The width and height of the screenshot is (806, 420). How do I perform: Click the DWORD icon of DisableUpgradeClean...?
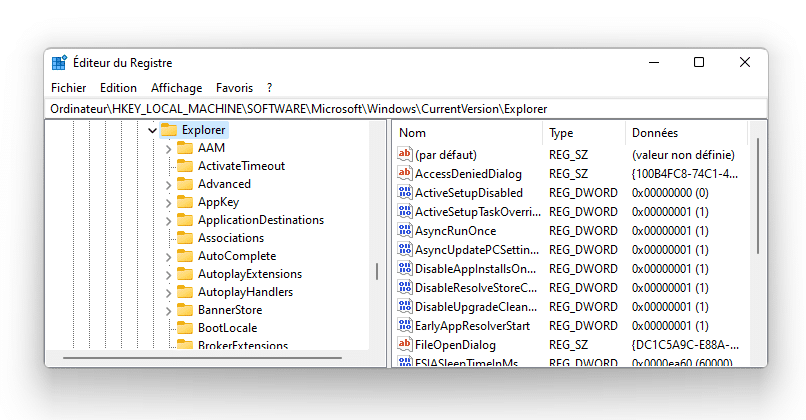click(x=405, y=306)
